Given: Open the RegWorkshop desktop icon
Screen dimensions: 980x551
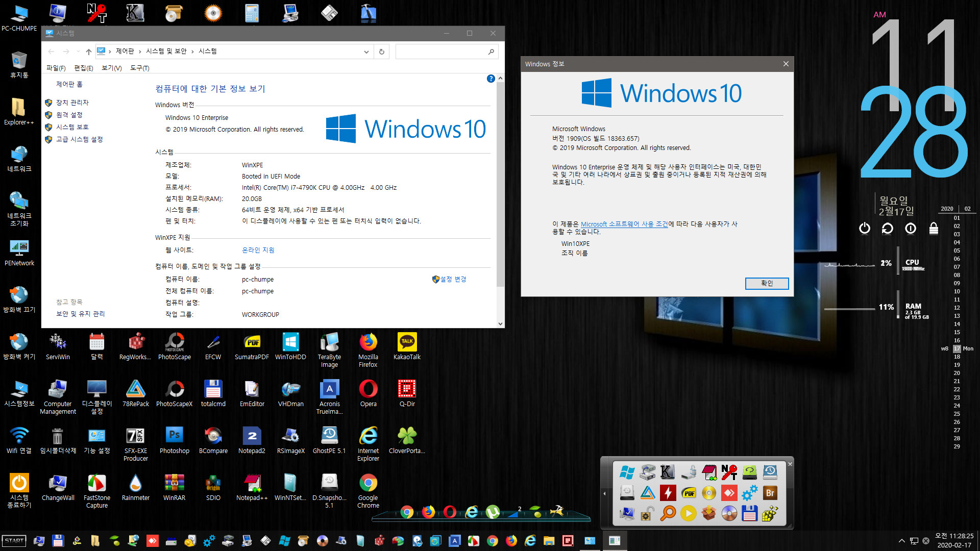Looking at the screenshot, I should click(135, 346).
